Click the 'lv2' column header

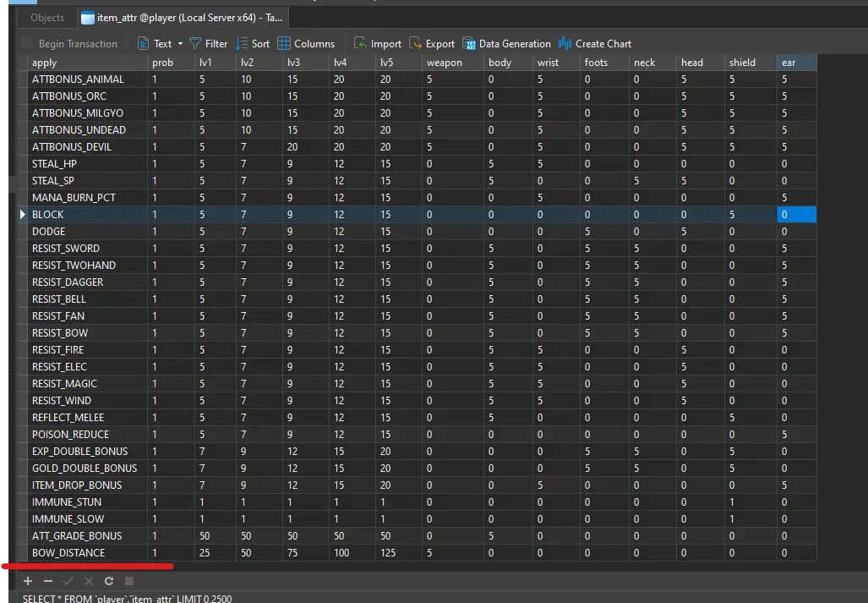259,63
